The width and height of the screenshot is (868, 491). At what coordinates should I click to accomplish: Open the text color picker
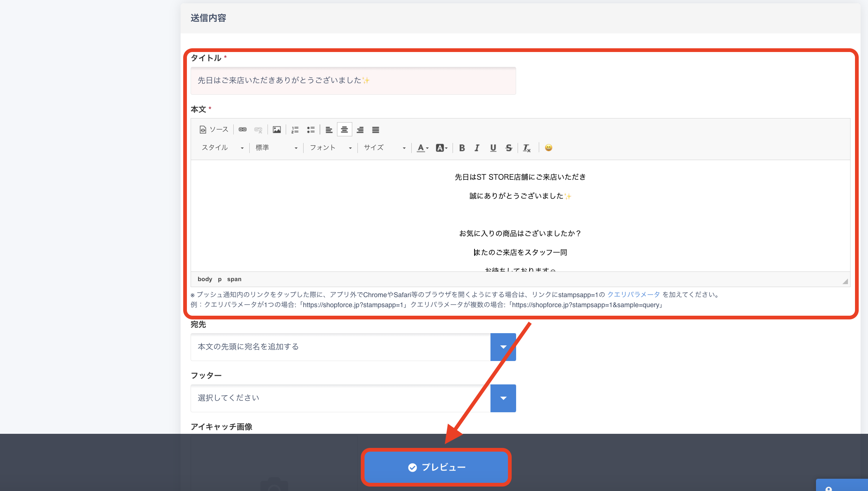[x=422, y=148]
